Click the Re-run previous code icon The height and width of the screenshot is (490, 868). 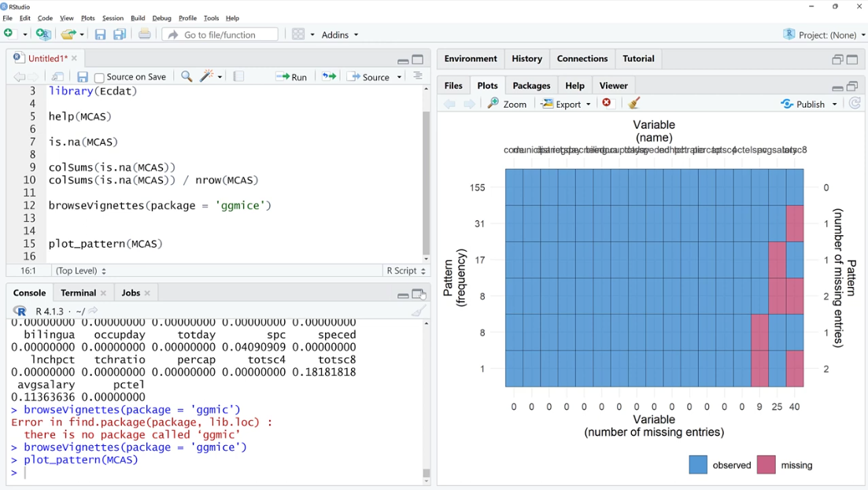[330, 76]
